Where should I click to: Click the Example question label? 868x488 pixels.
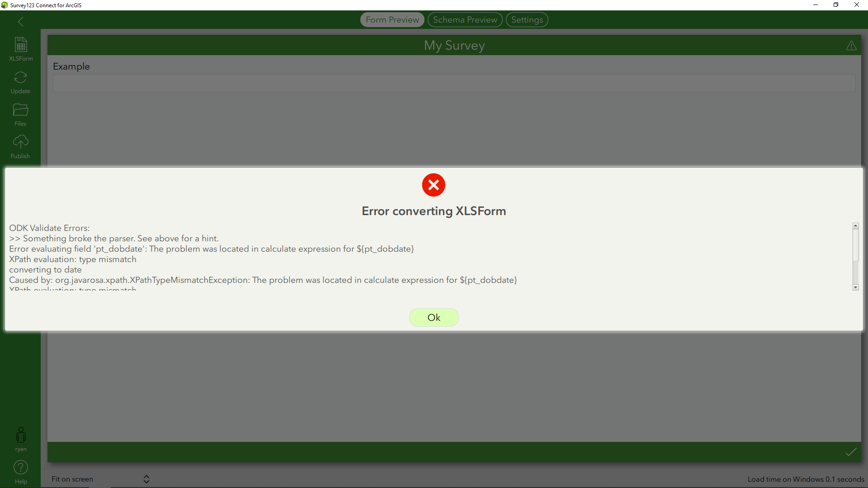[x=71, y=66]
